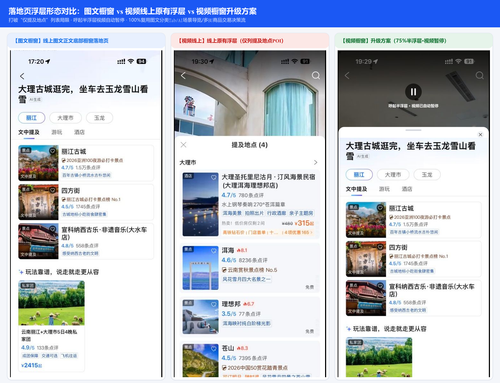Open search icon in right dimmed video phone
This screenshot has height=383, width=500.
tap(480, 75)
